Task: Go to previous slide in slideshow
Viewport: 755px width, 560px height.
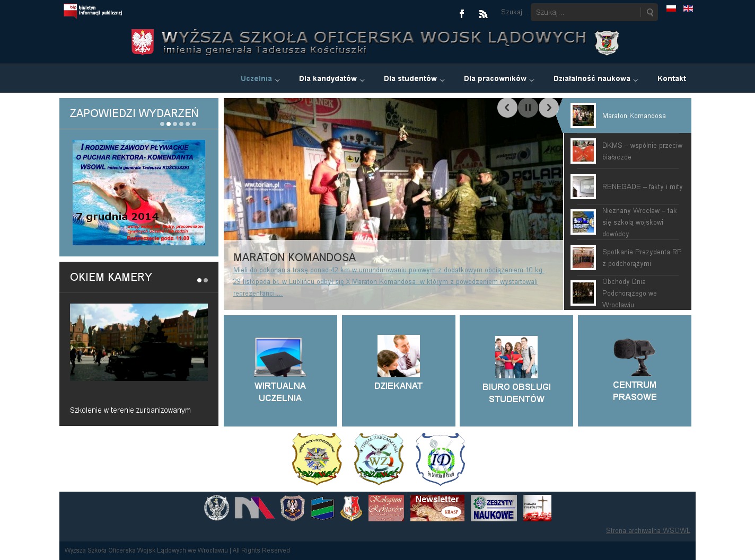Action: tap(507, 108)
